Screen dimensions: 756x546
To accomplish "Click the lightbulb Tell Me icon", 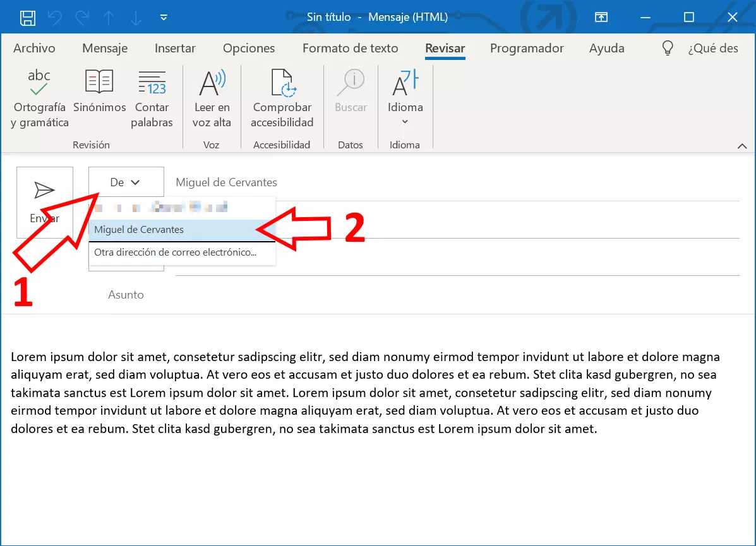I will click(668, 47).
